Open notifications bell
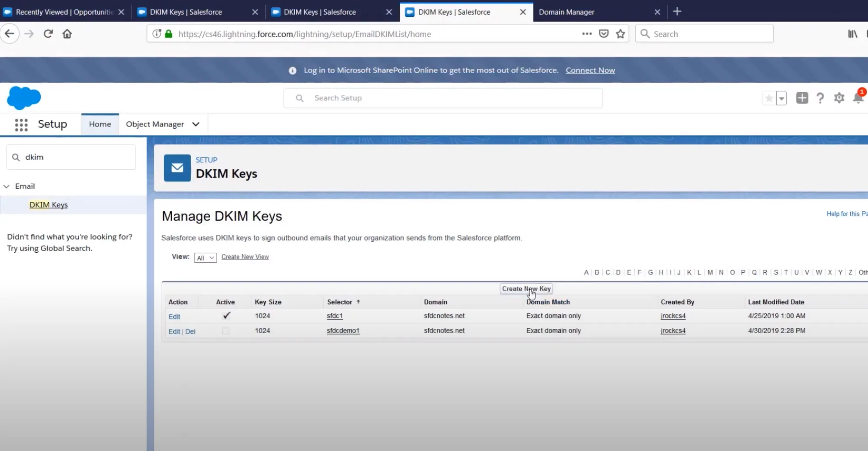This screenshot has height=451, width=868. [858, 98]
